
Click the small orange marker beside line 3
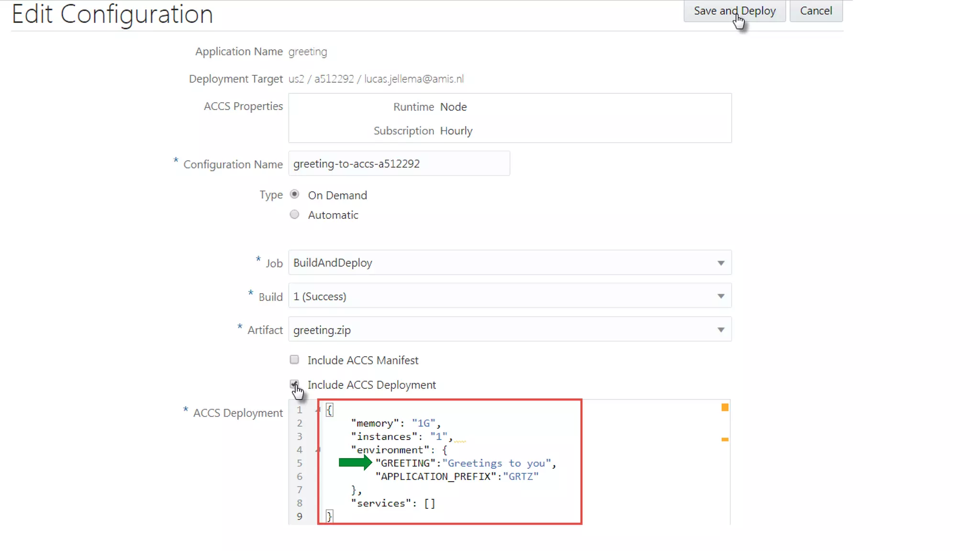pyautogui.click(x=724, y=439)
